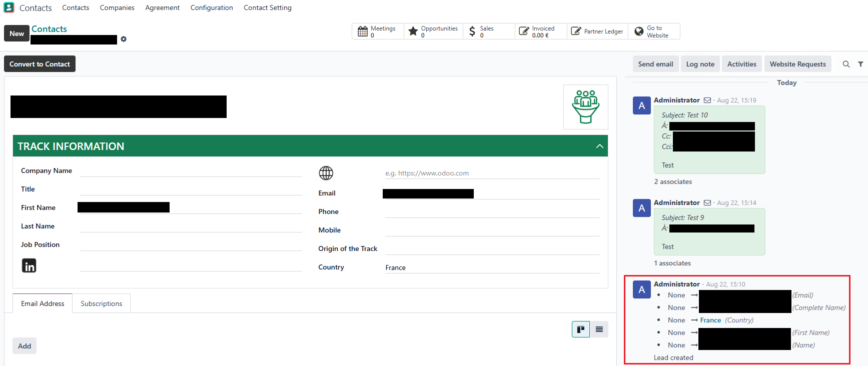Click the LinkedIn icon
This screenshot has height=366, width=868.
(x=29, y=265)
